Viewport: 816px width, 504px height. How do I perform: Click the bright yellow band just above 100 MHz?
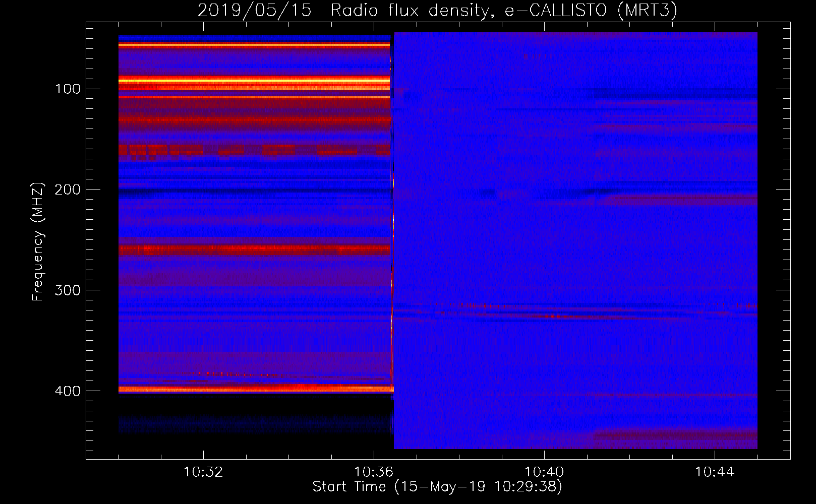(254, 80)
